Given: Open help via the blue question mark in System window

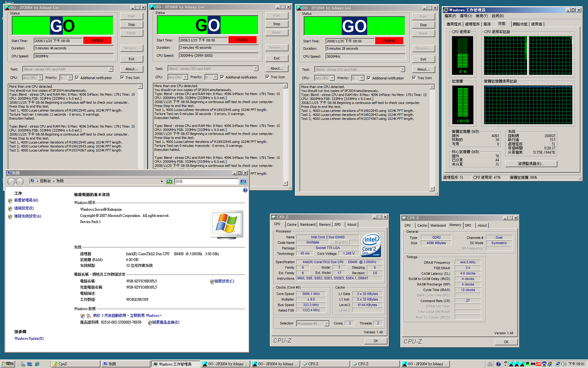Looking at the screenshot, I should click(245, 190).
